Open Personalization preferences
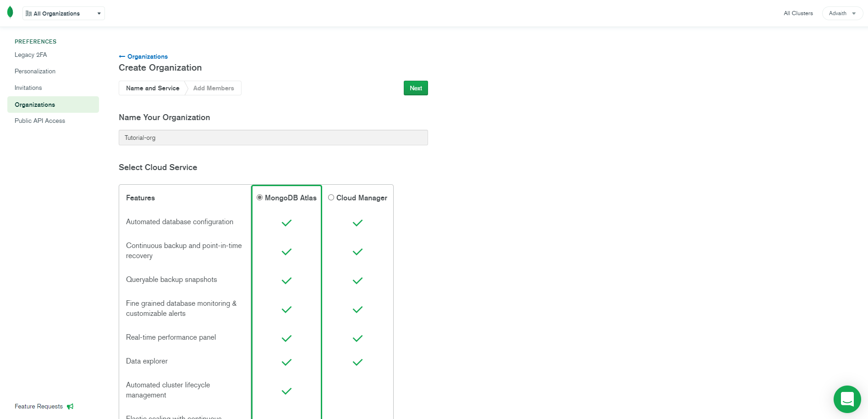868x419 pixels. pyautogui.click(x=35, y=72)
